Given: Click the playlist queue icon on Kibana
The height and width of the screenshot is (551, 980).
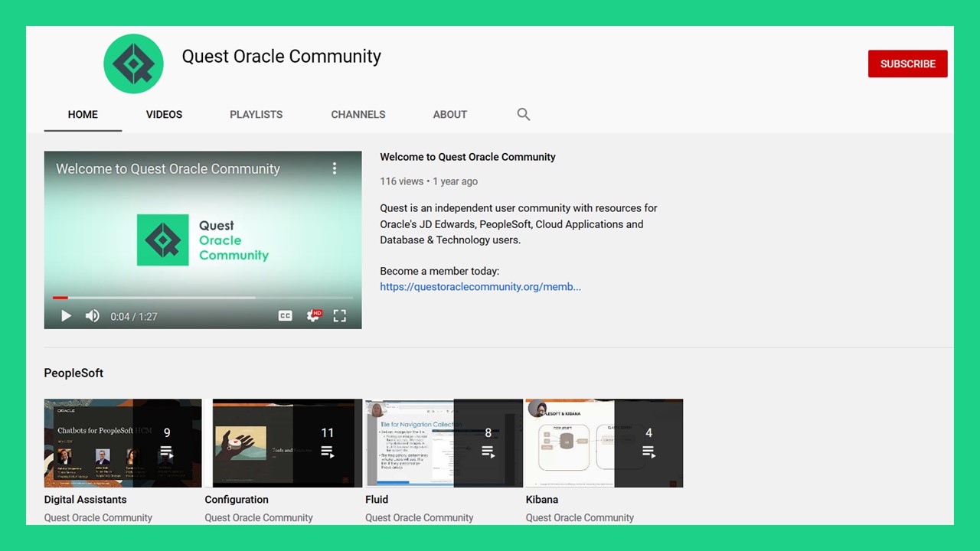Looking at the screenshot, I should click(x=648, y=452).
